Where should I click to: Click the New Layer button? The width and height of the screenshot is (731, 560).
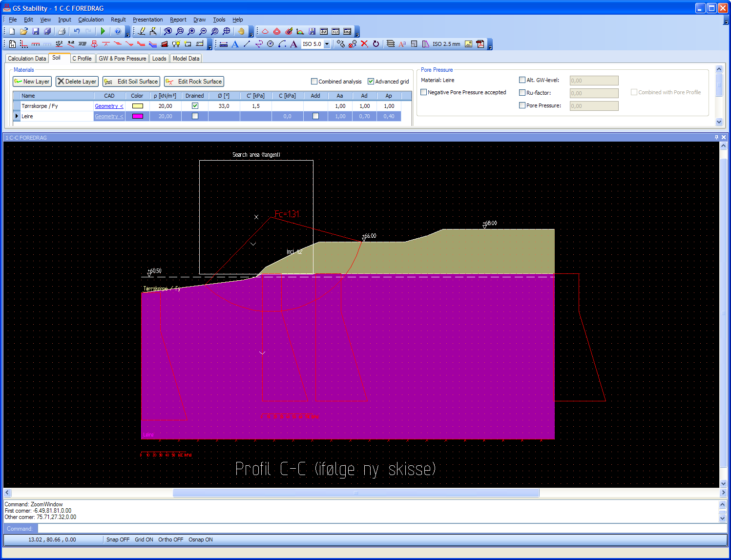coord(32,82)
